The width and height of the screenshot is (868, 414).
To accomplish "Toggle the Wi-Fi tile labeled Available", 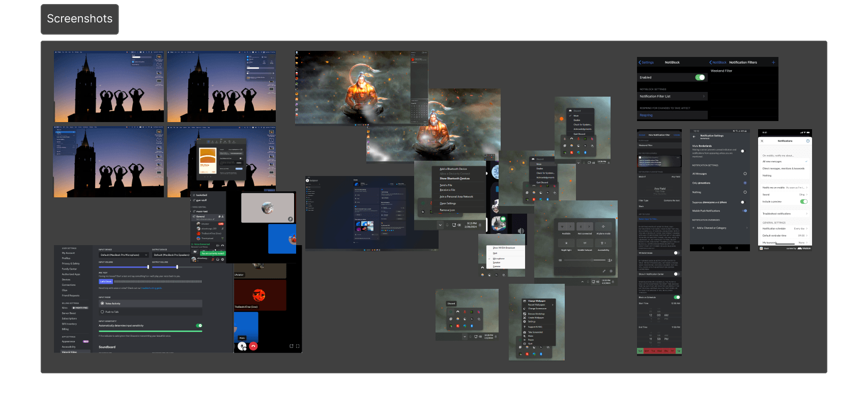I will click(562, 226).
